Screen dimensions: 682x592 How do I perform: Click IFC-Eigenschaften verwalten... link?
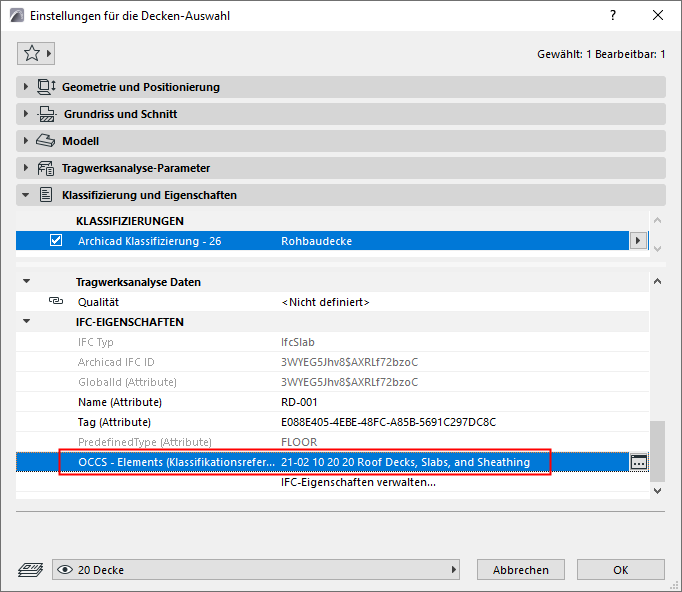(358, 482)
